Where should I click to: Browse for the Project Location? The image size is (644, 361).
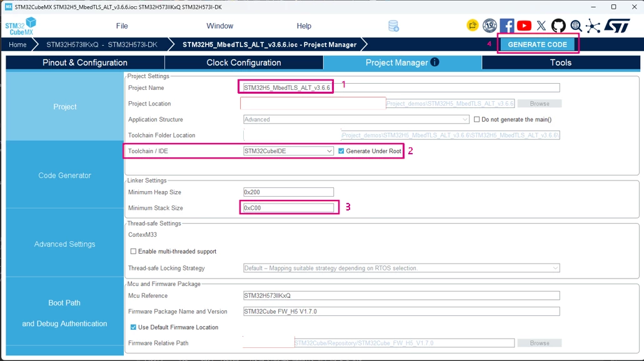[539, 104]
